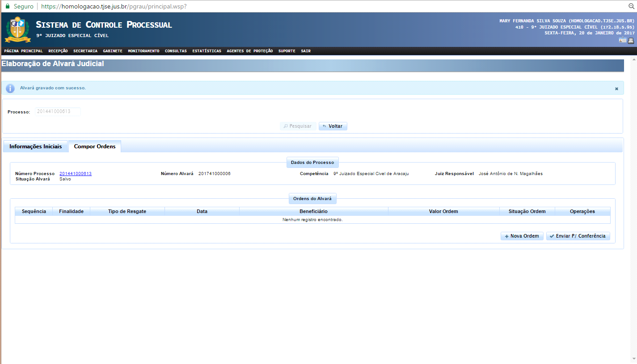The width and height of the screenshot is (637, 364).
Task: Select Sair to log out
Action: coord(305,51)
